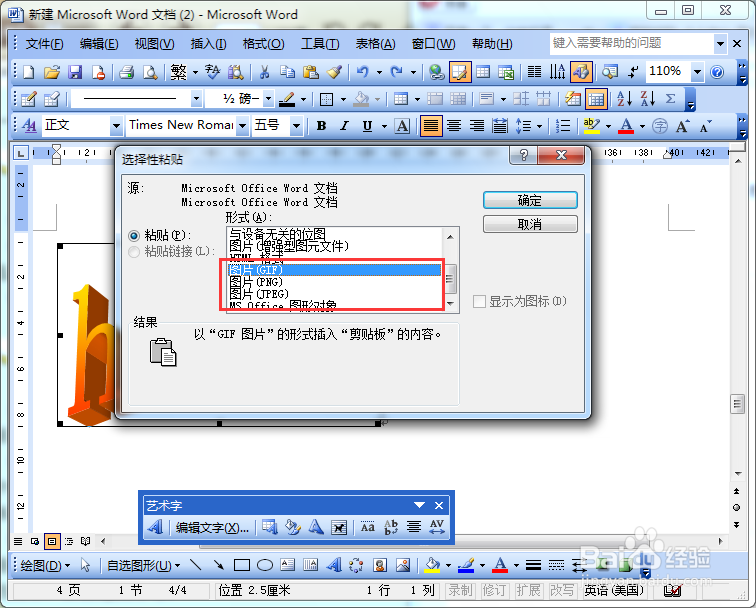
Task: Click the 取消 button
Action: (x=530, y=224)
